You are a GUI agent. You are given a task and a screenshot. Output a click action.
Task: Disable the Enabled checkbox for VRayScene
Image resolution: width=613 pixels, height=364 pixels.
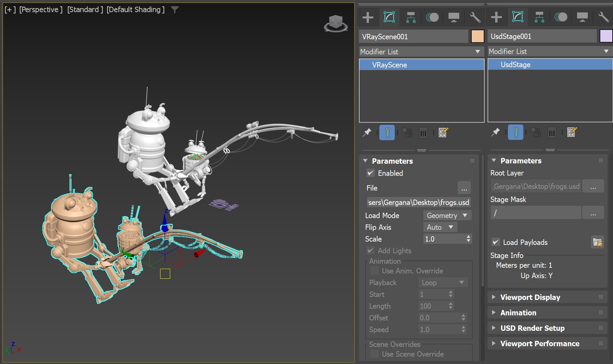click(371, 173)
